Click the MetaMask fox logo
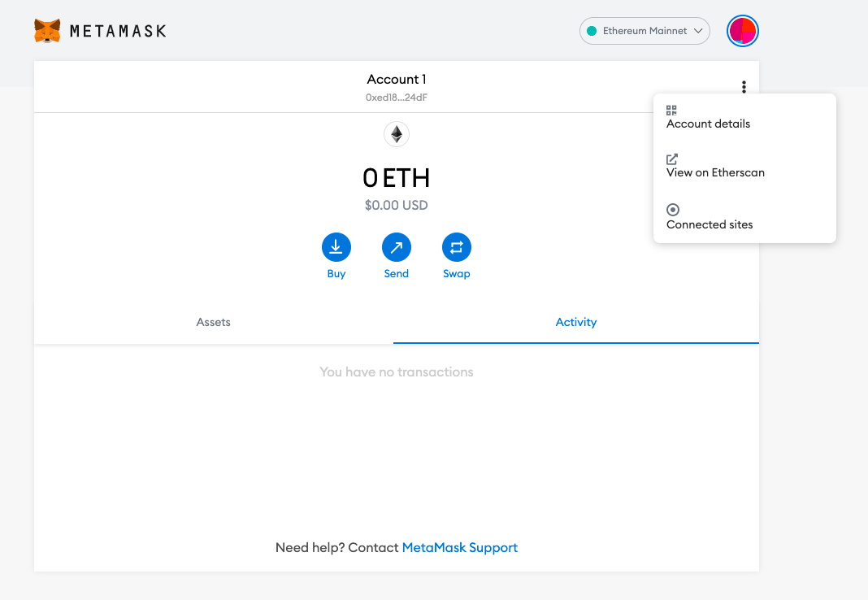This screenshot has height=600, width=868. [x=47, y=31]
